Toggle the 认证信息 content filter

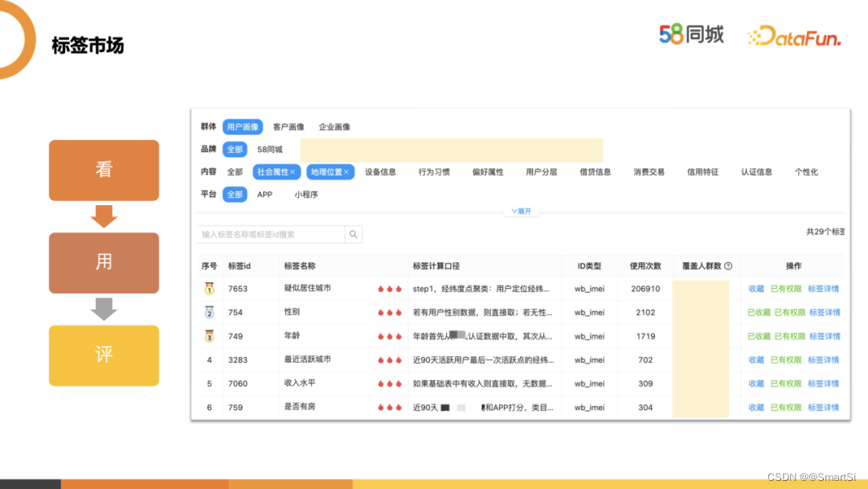(x=756, y=172)
